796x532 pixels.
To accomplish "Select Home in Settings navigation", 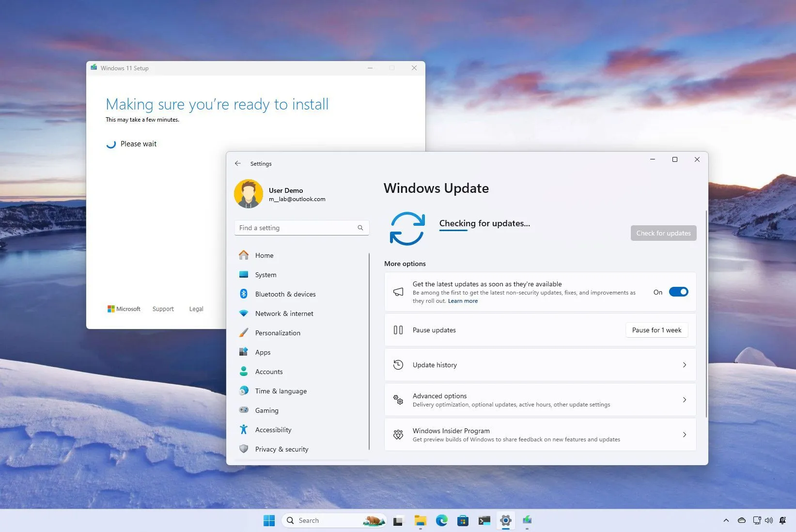I will pos(301,255).
